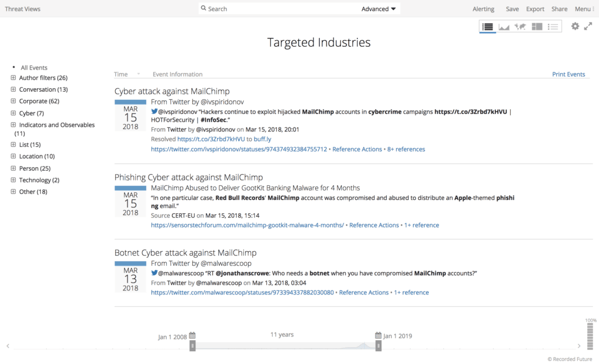Expand the Cyber (7) group
Viewport: 599px width, 364px height.
point(13,113)
